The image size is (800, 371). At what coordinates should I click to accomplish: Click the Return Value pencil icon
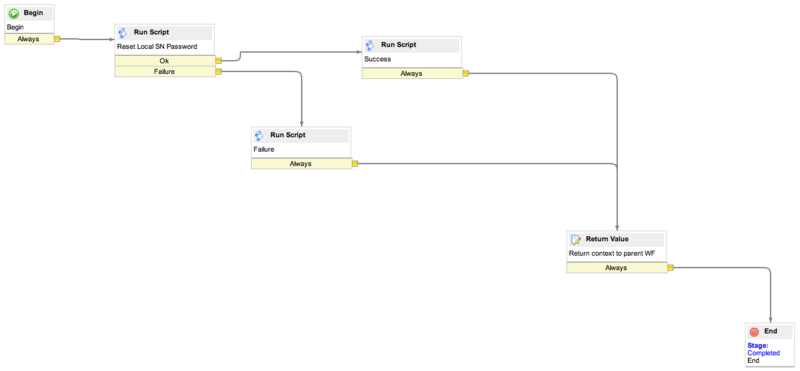click(576, 239)
